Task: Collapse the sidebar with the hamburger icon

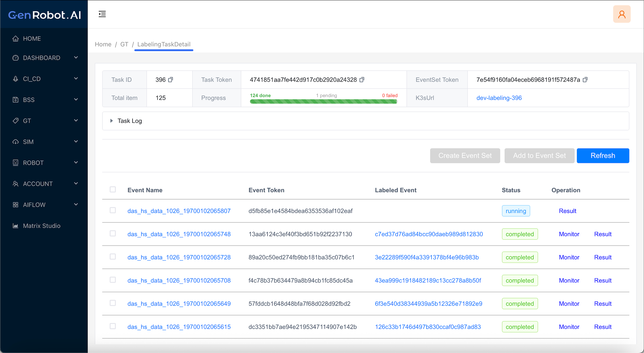Action: [x=102, y=14]
